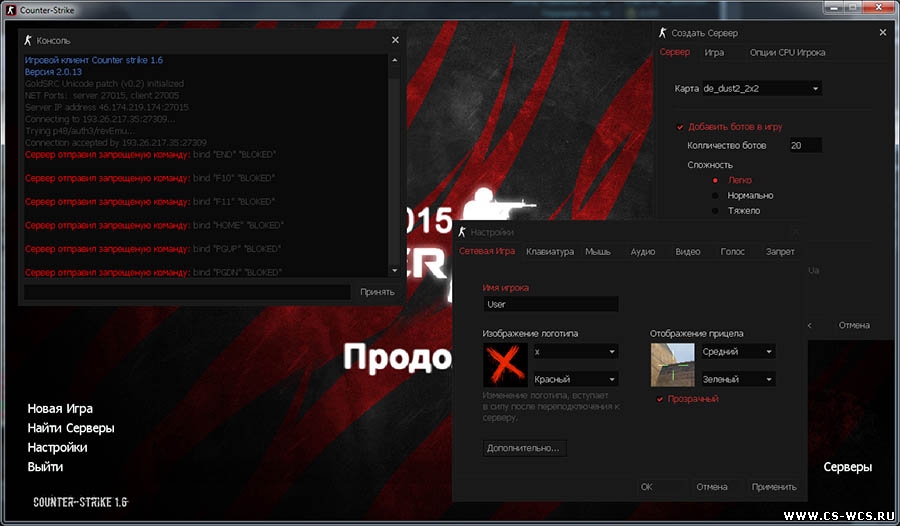The image size is (900, 526).
Task: Click the Дополнительно... button
Action: point(524,448)
